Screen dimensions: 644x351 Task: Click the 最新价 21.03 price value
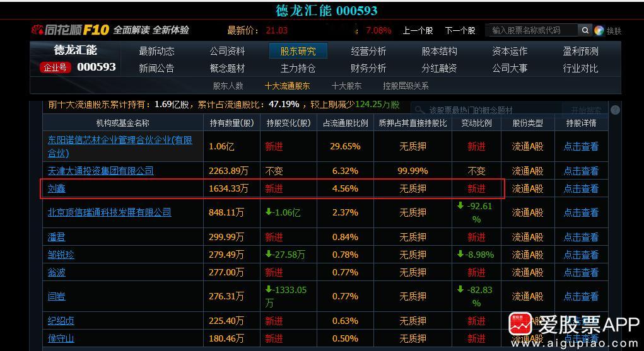tap(276, 30)
